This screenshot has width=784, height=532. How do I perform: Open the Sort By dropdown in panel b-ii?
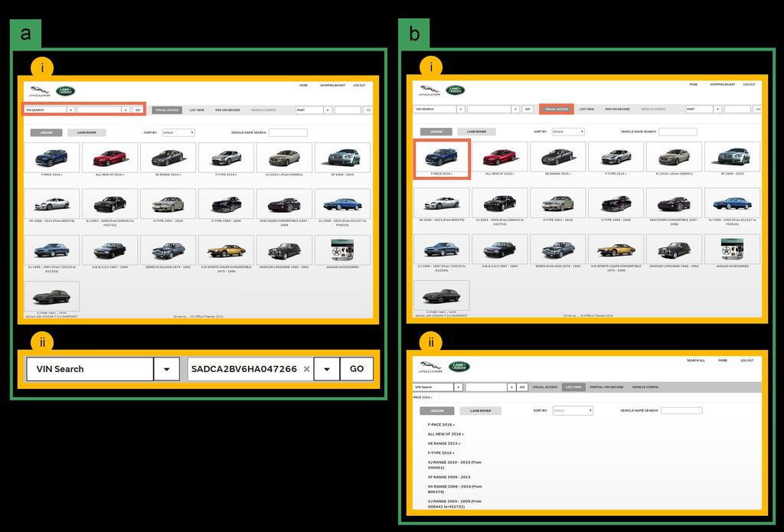click(x=573, y=410)
